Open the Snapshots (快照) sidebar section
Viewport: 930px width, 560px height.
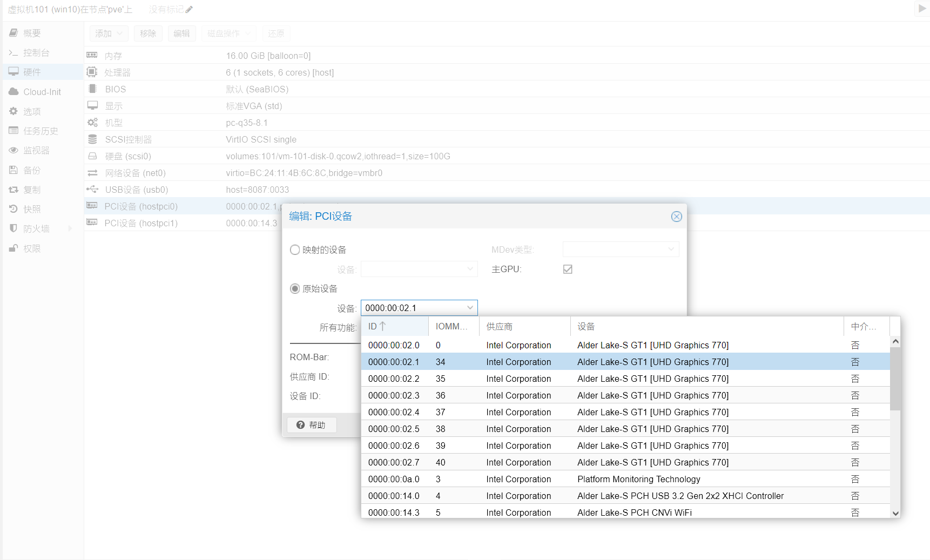coord(32,209)
